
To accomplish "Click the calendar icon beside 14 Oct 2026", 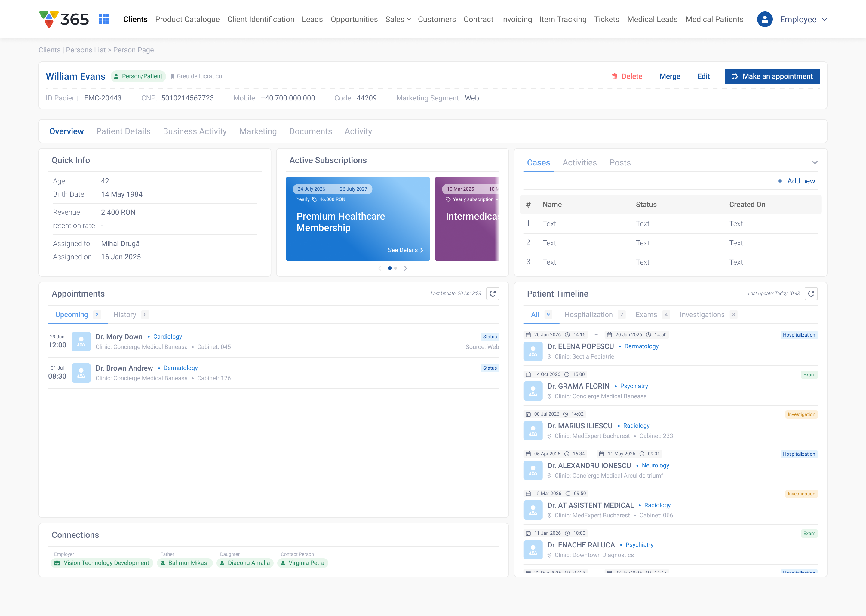I will pos(528,375).
